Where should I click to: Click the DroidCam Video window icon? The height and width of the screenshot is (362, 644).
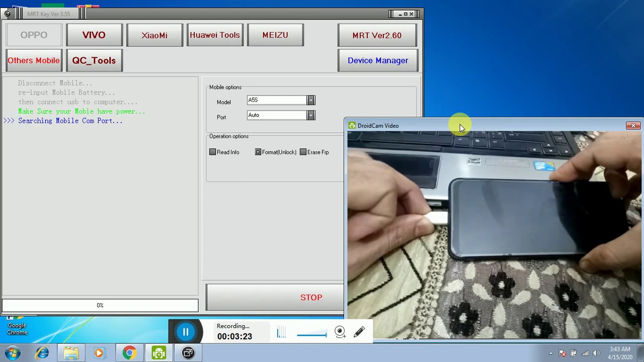pos(352,126)
